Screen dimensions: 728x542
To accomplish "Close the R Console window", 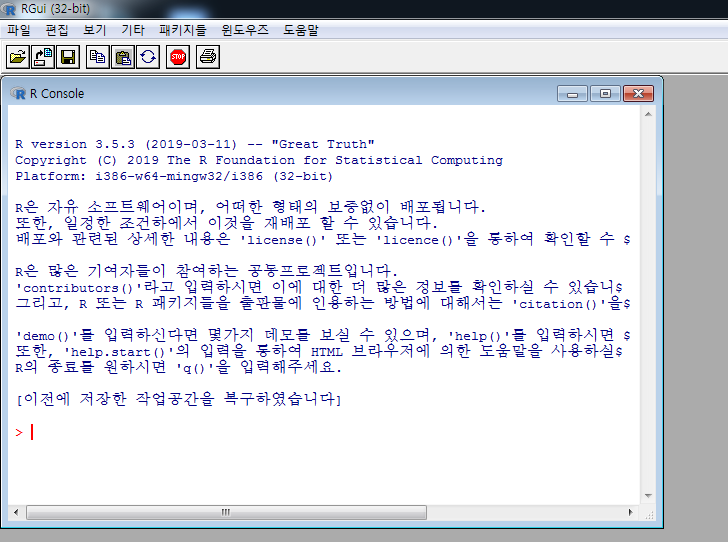I will point(638,94).
